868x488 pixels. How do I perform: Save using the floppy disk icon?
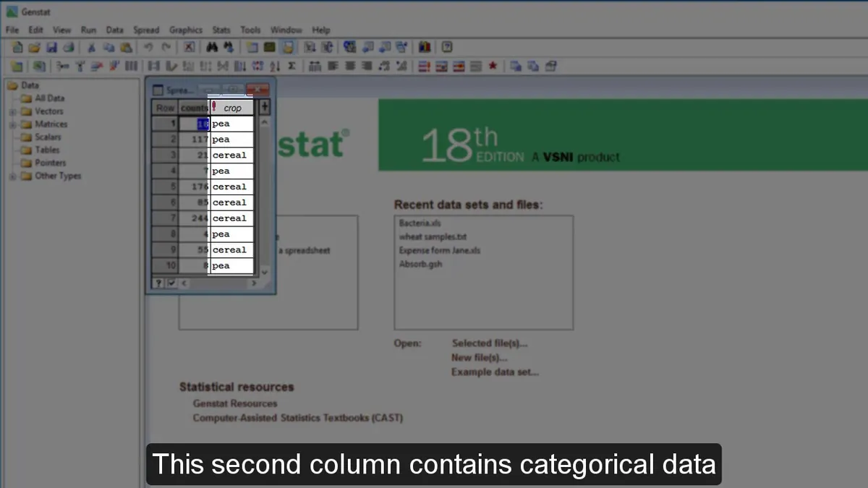51,48
